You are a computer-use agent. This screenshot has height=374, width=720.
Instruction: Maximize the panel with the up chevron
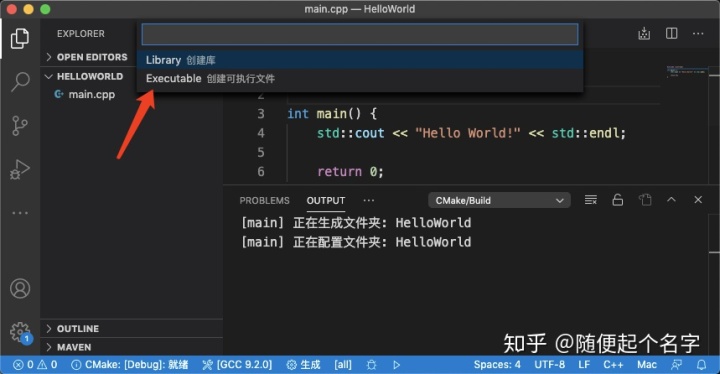(x=671, y=199)
